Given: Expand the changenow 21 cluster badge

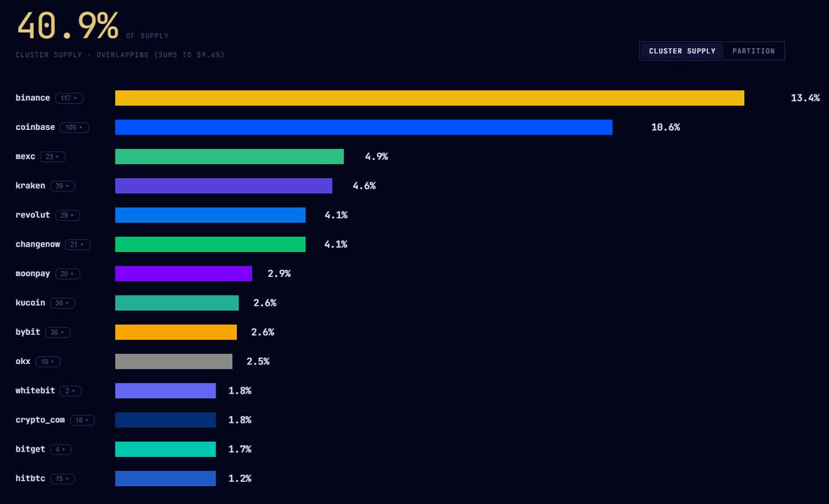Looking at the screenshot, I should [x=77, y=244].
